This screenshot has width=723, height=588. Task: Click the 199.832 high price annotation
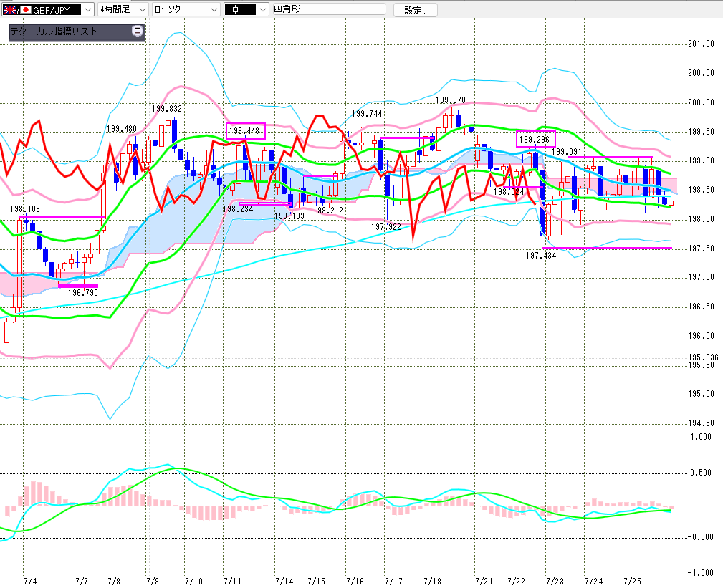(167, 109)
